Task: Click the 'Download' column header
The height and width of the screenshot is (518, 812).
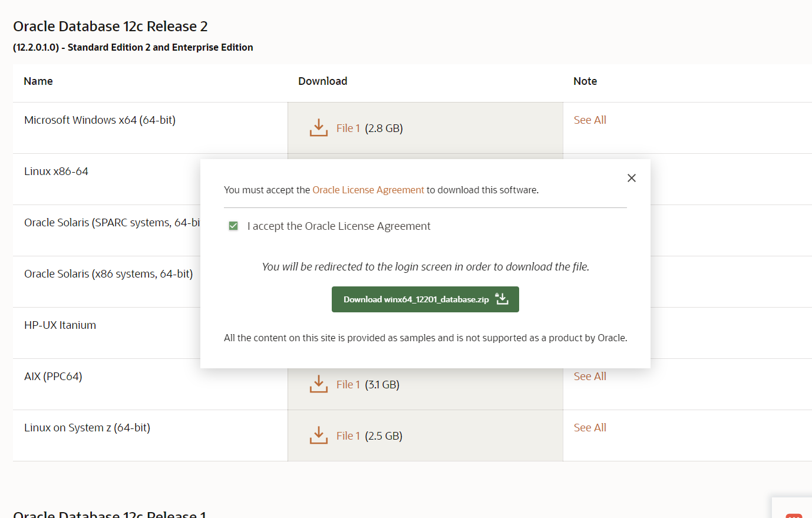Action: [x=322, y=81]
